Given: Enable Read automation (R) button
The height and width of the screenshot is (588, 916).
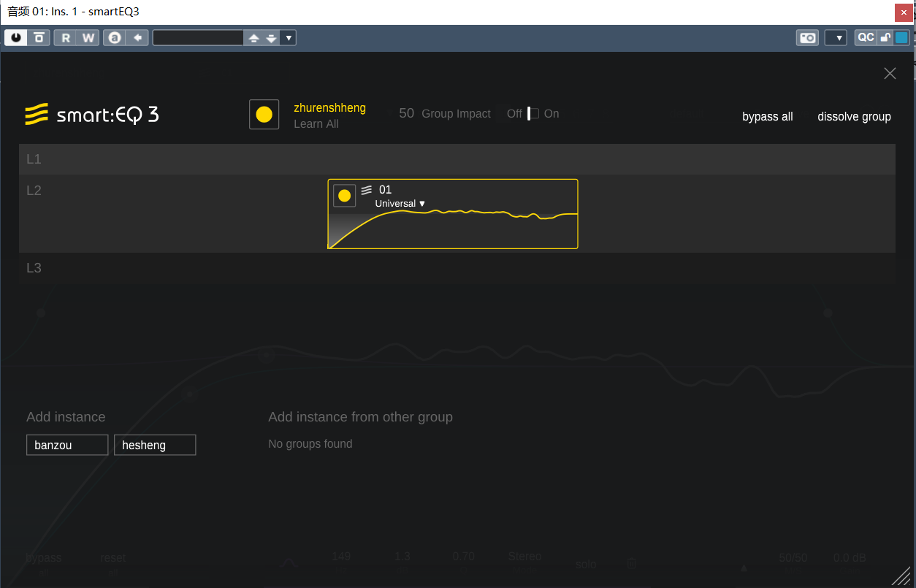Looking at the screenshot, I should pyautogui.click(x=66, y=38).
